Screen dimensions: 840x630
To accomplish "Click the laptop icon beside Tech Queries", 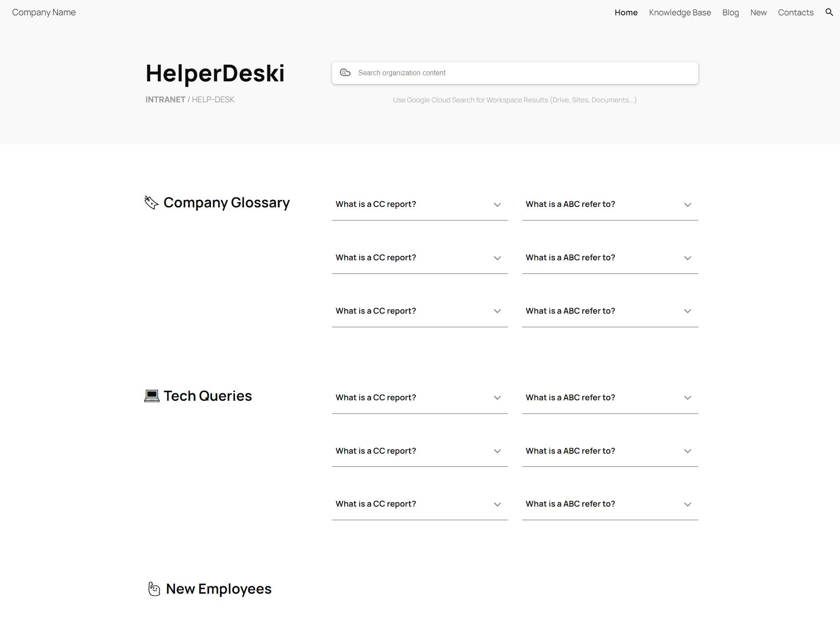I will 152,396.
